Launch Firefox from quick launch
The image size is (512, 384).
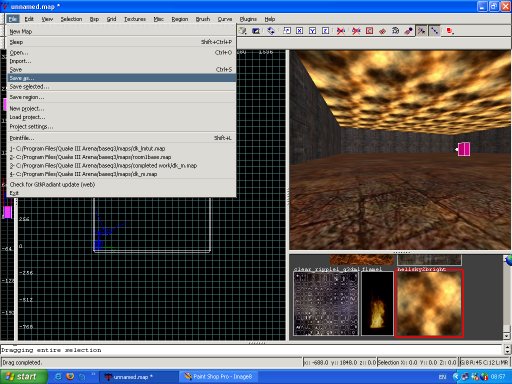pyautogui.click(x=70, y=377)
